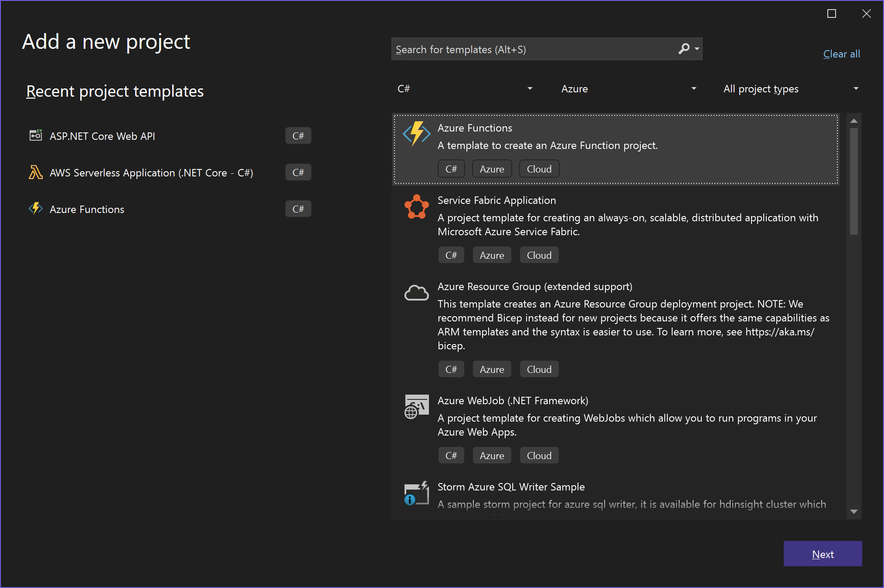This screenshot has height=588, width=884.
Task: Click the Service Fabric Application orange icon
Action: (416, 207)
